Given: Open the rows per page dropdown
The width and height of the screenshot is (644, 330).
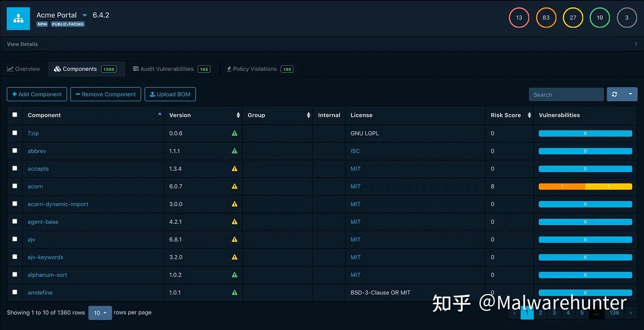Looking at the screenshot, I should 100,313.
